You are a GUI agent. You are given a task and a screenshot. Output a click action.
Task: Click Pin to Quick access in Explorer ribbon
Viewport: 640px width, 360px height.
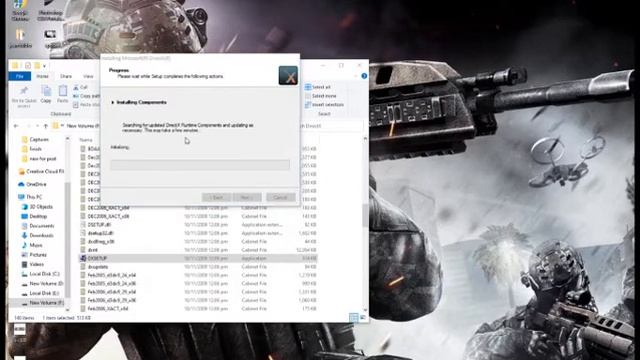24,96
